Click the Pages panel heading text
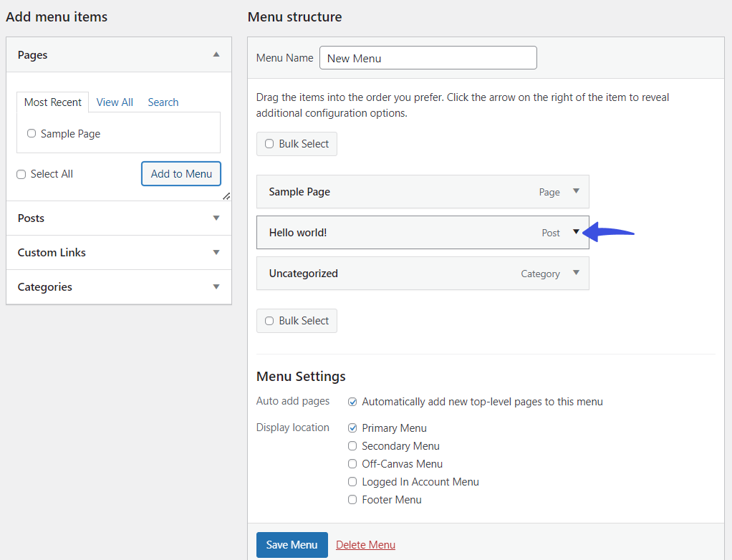This screenshot has height=560, width=732. pyautogui.click(x=33, y=55)
